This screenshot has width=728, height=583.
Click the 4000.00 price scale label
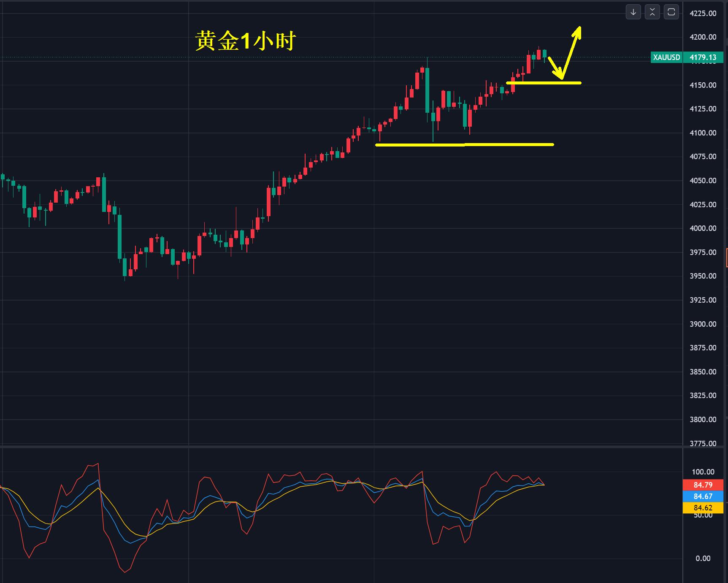[703, 228]
